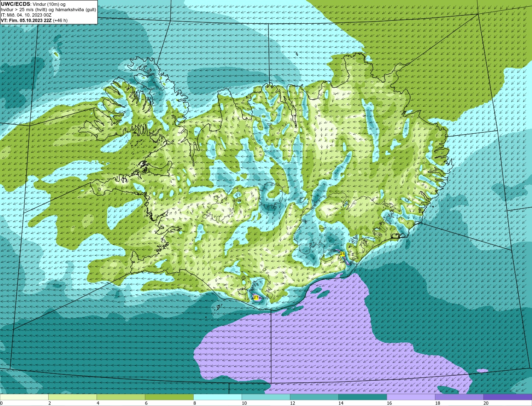Select the "VT: Fim. 05.10.2023 22Z (+46 h)" line

tap(34, 20)
